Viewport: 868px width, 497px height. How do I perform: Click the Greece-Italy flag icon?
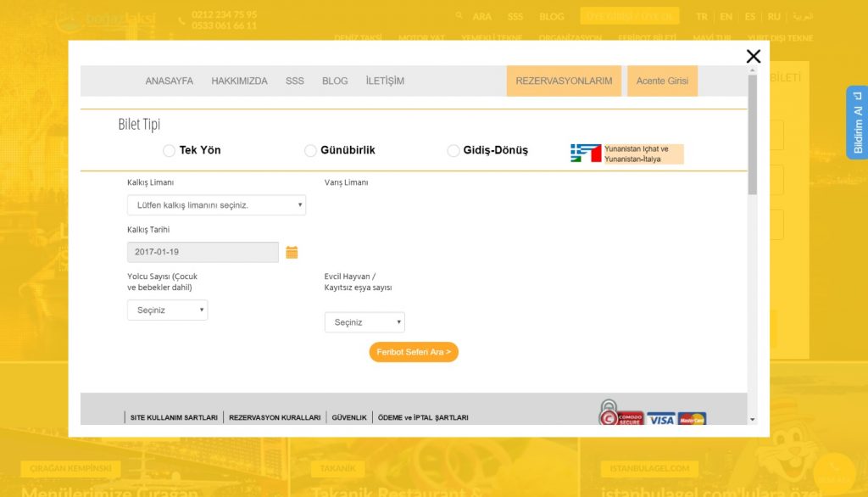point(586,154)
